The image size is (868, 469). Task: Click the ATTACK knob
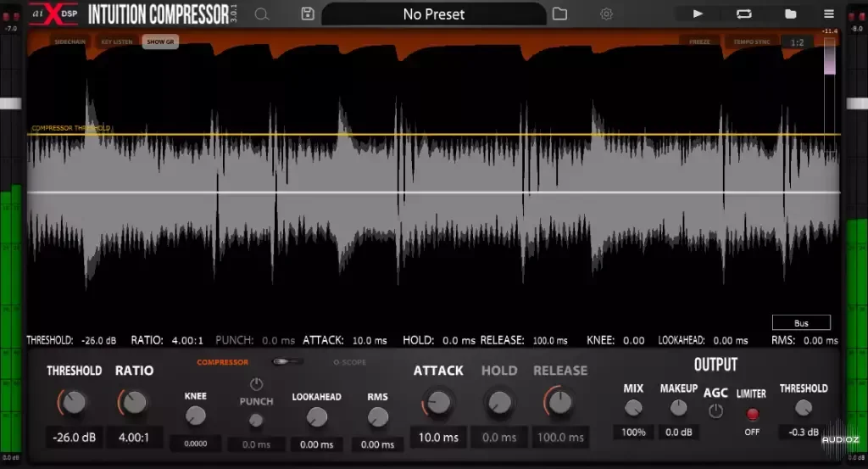(438, 403)
